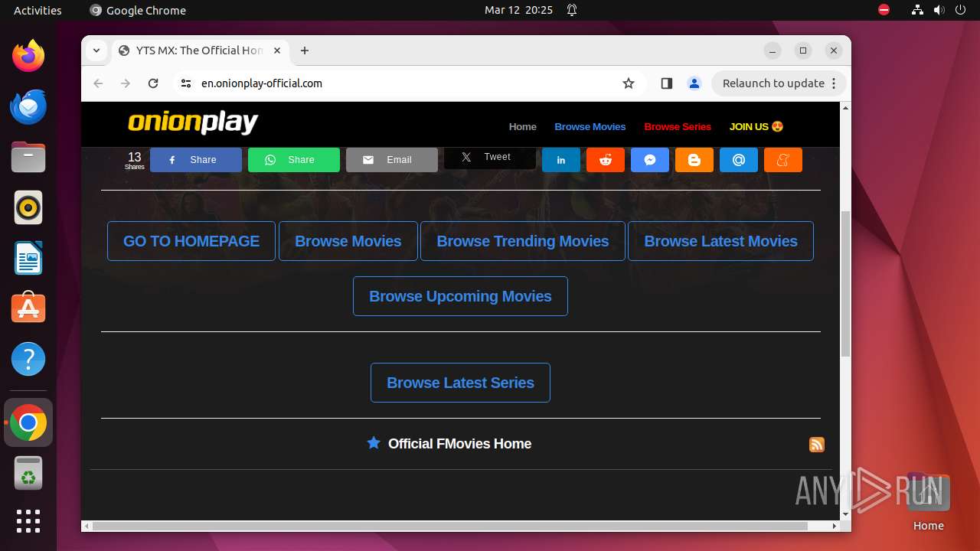Viewport: 980px width, 551px height.
Task: Open Help from the dock
Action: tap(28, 359)
